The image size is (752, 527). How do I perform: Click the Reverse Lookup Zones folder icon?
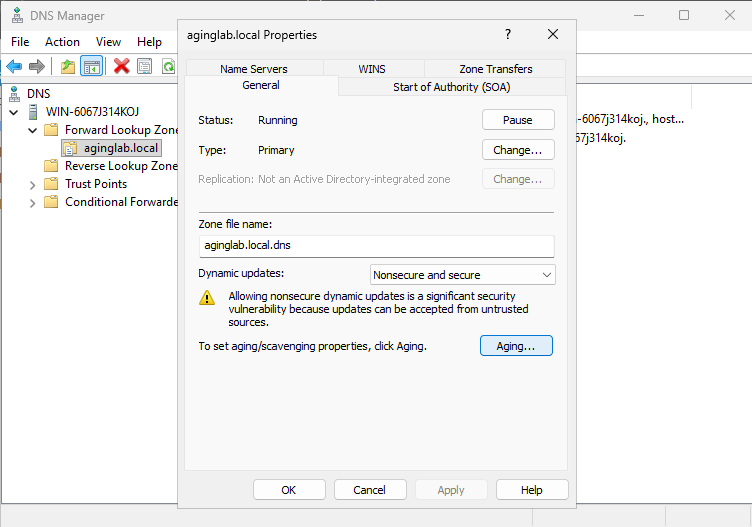click(x=51, y=166)
